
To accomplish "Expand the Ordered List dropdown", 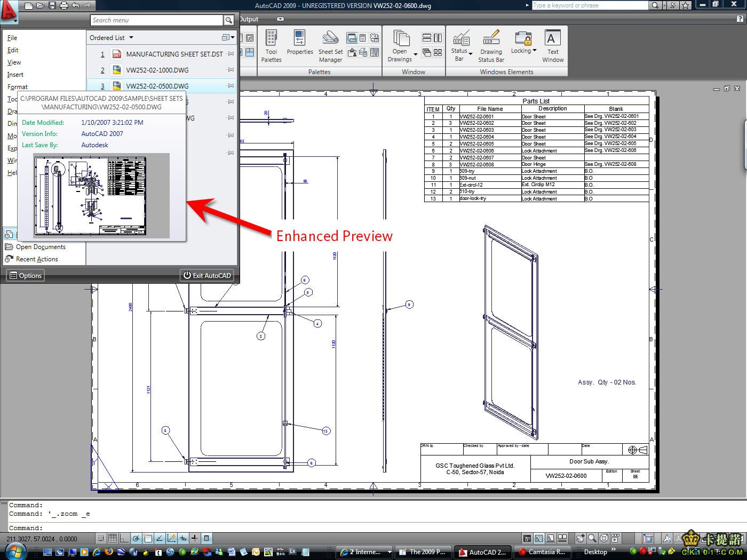I will pyautogui.click(x=112, y=38).
